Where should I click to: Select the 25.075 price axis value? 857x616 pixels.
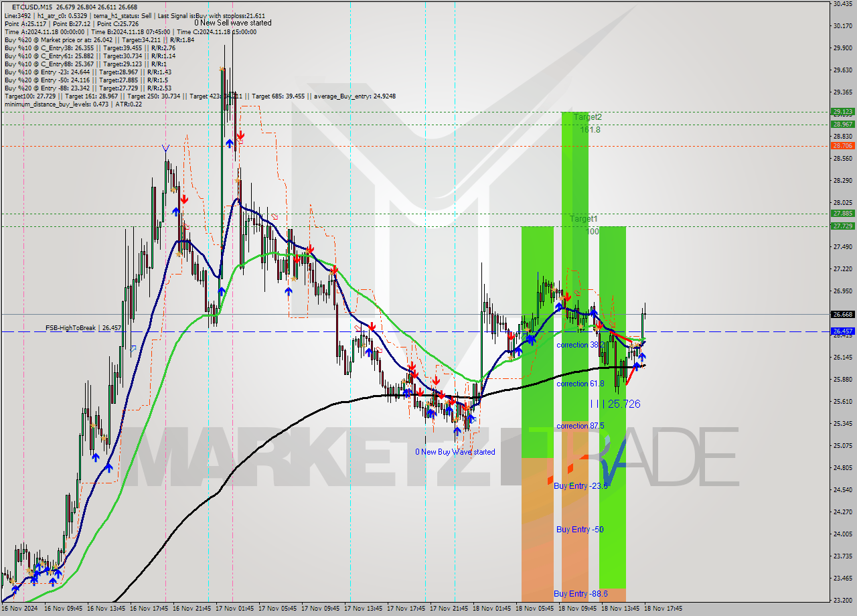(842, 446)
